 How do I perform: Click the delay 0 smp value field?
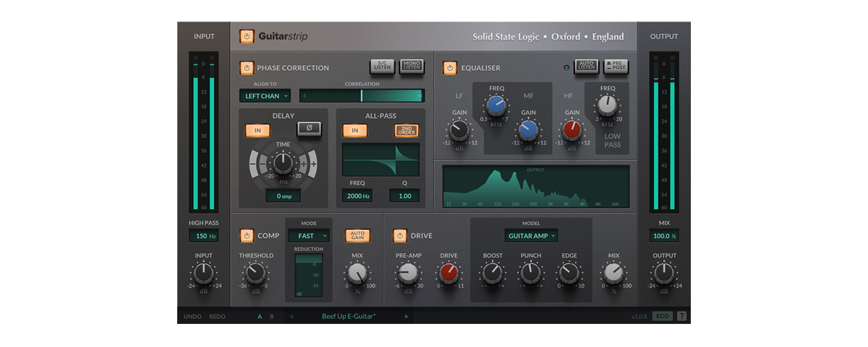pyautogui.click(x=284, y=196)
